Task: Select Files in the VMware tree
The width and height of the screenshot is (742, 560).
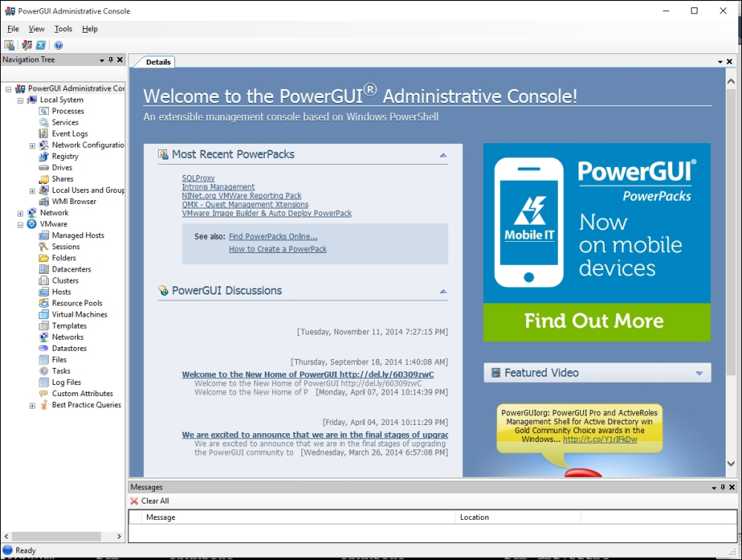Action: click(59, 360)
